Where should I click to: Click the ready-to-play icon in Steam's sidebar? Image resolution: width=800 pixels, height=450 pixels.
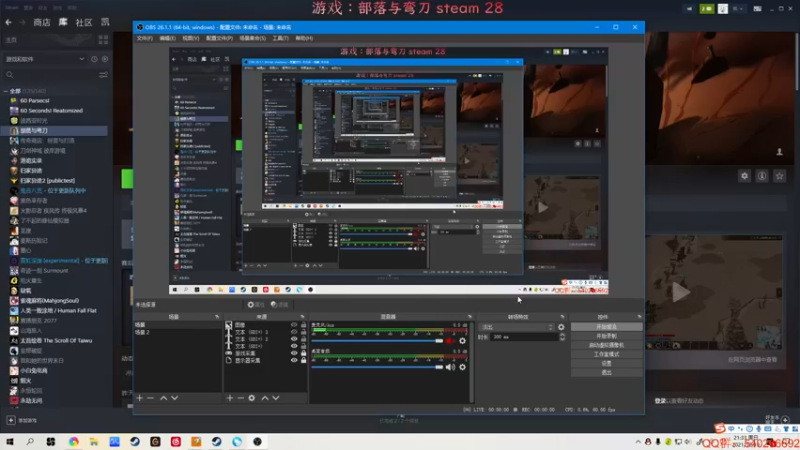(105, 59)
